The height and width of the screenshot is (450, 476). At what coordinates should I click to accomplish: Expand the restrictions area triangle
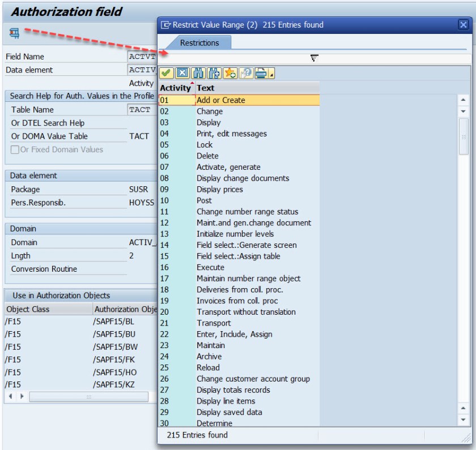pyautogui.click(x=314, y=58)
